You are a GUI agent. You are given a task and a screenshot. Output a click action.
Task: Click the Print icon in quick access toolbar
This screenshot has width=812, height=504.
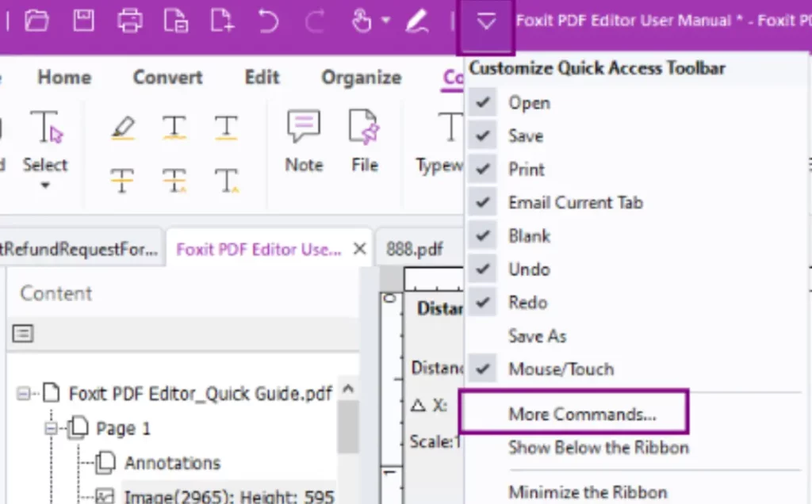pos(129,21)
